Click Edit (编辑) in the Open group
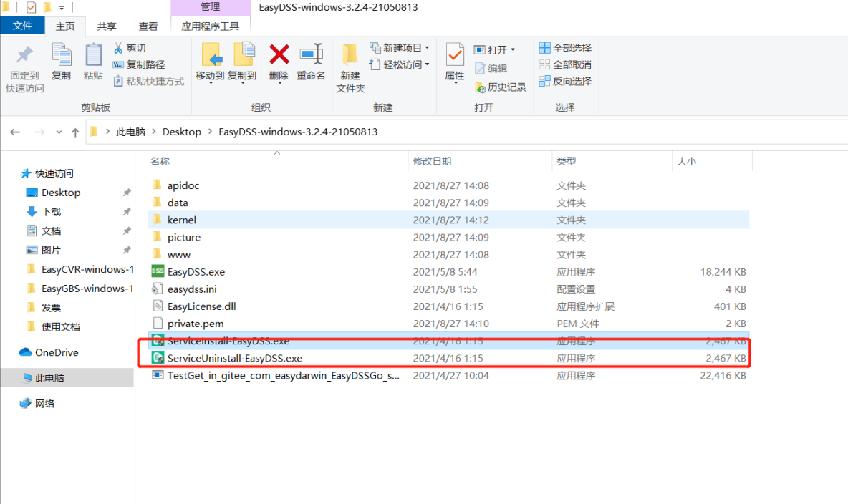This screenshot has height=504, width=848. (x=491, y=68)
